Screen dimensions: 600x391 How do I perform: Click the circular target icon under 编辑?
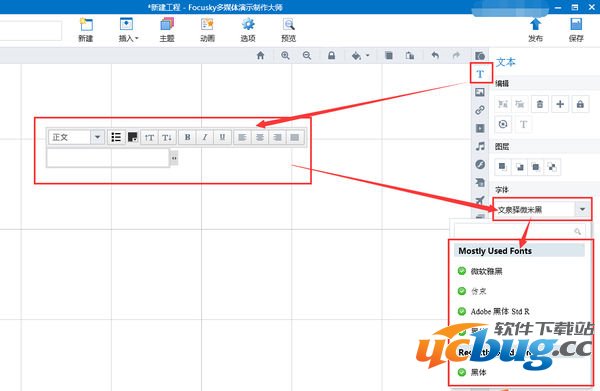(x=503, y=124)
